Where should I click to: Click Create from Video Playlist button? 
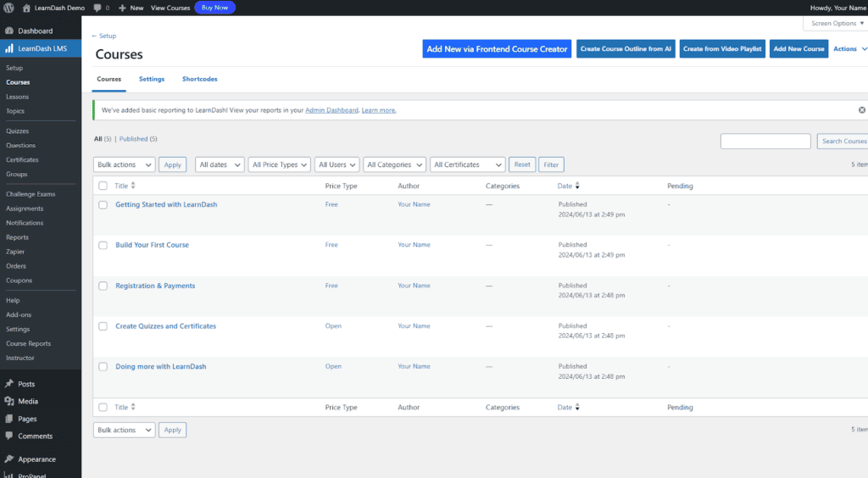click(x=722, y=48)
